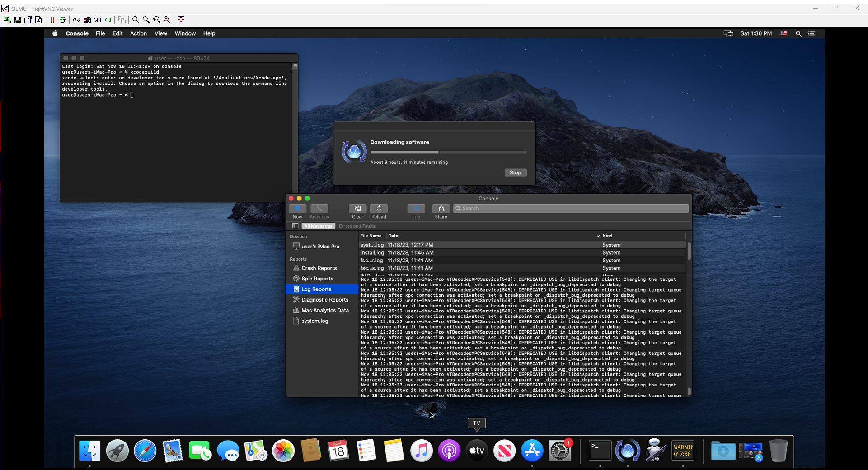
Task: Open App Store from the Dock
Action: pos(532,451)
